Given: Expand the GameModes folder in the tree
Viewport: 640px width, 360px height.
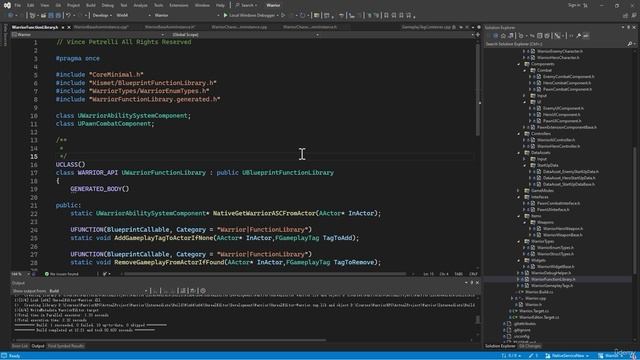Looking at the screenshot, I should [x=519, y=191].
